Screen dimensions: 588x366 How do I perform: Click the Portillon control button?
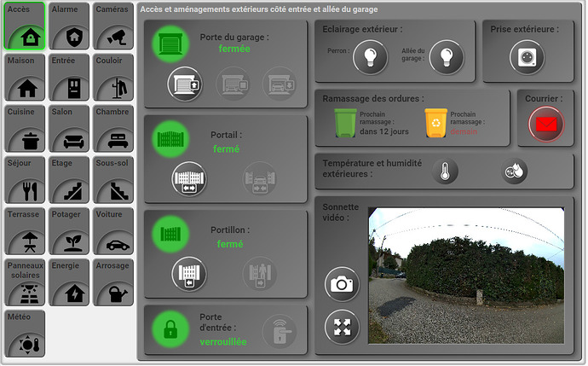click(189, 273)
